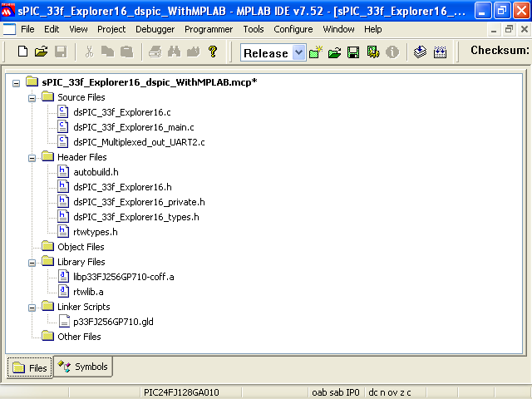Select rtwlib.a library file
Image resolution: width=532 pixels, height=399 pixels.
click(x=88, y=292)
